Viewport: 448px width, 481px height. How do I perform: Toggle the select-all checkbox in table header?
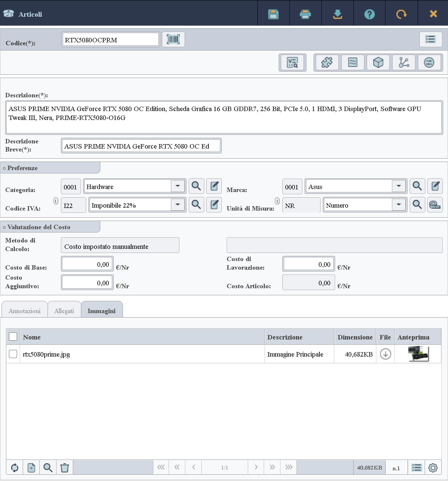[13, 337]
